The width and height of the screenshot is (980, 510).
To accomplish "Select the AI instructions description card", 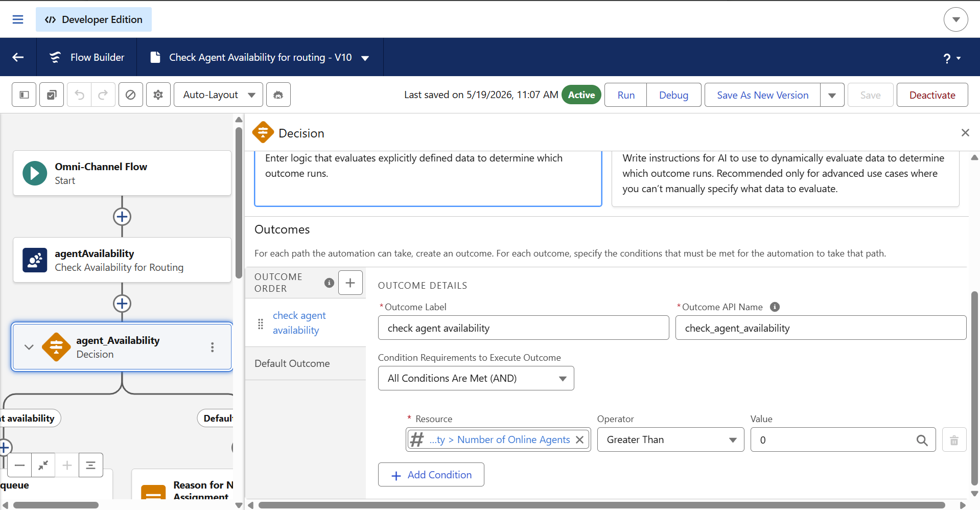I will tap(785, 178).
